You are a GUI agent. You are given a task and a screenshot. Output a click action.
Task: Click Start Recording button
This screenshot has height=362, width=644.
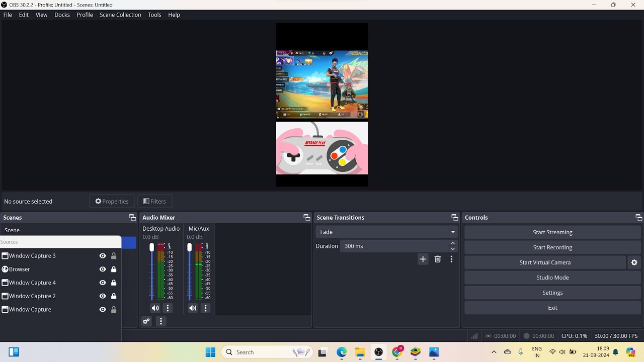click(552, 247)
